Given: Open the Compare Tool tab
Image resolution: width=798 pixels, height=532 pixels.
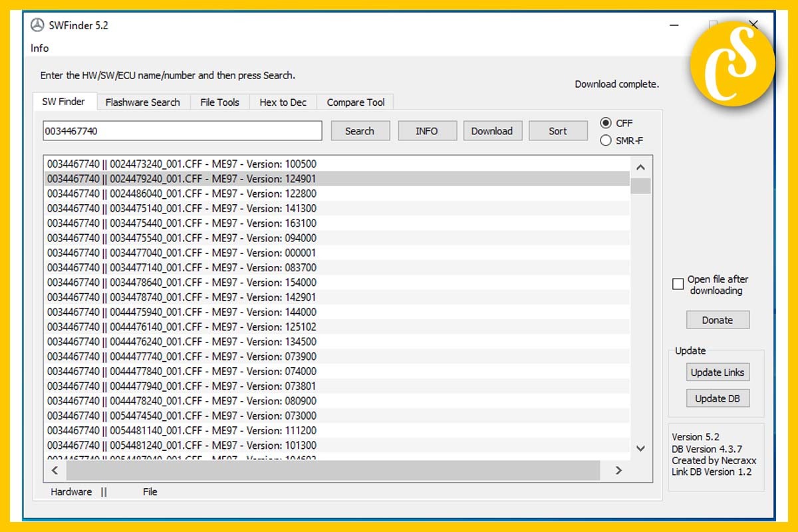Looking at the screenshot, I should pyautogui.click(x=356, y=102).
